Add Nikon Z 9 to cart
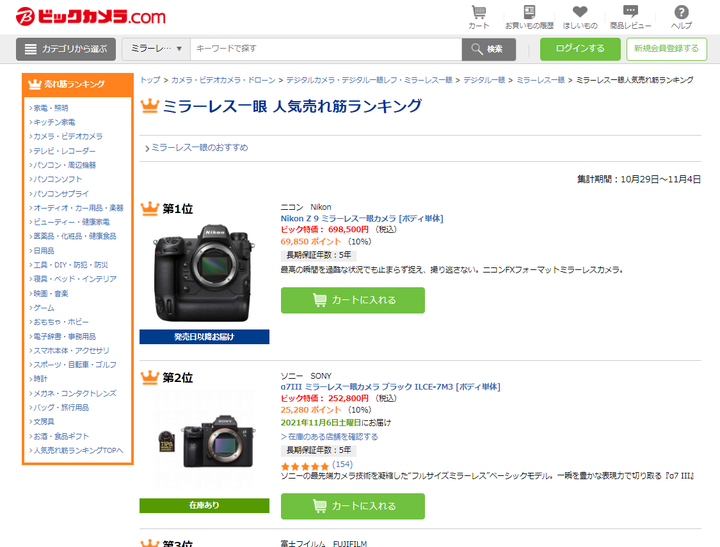This screenshot has width=720, height=547. pyautogui.click(x=353, y=300)
